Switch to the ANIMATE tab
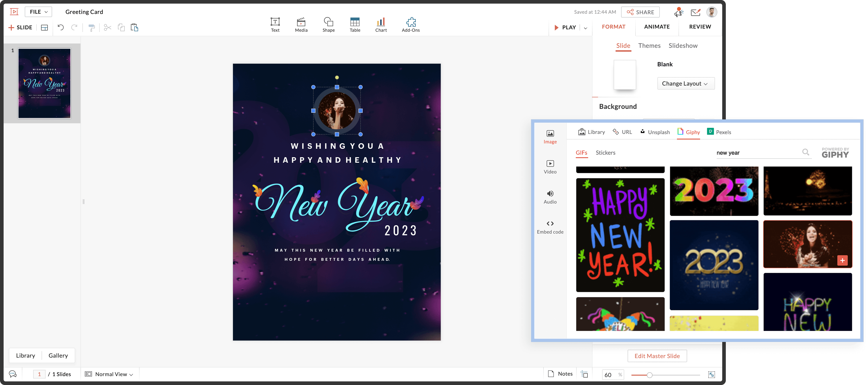Image resolution: width=868 pixels, height=385 pixels. click(x=656, y=27)
